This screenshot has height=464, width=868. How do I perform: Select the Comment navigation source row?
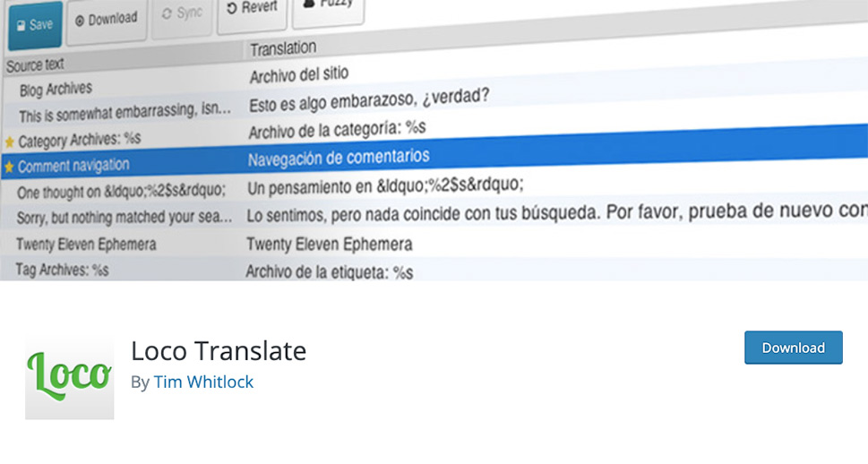(73, 166)
